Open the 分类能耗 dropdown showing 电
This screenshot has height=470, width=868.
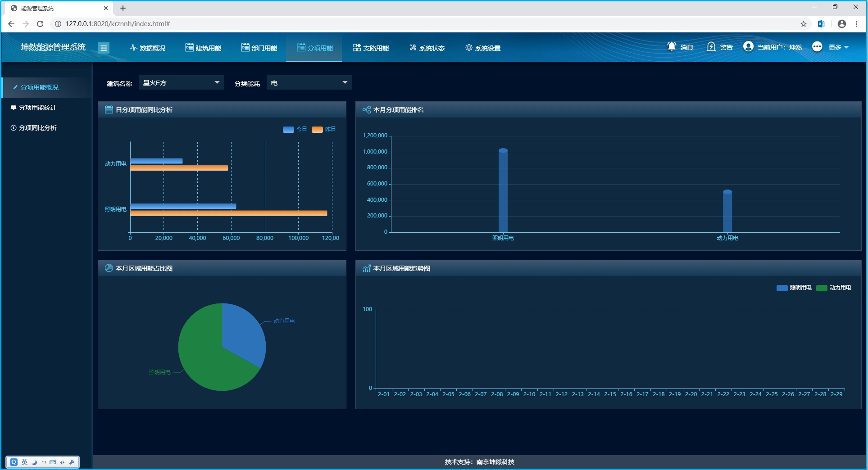pyautogui.click(x=309, y=83)
